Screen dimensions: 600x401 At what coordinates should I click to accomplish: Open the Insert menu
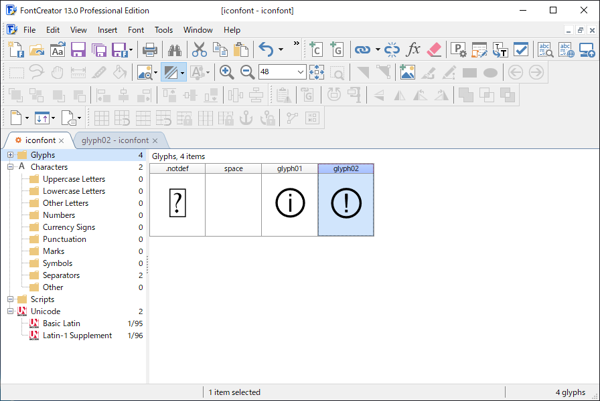tap(107, 30)
